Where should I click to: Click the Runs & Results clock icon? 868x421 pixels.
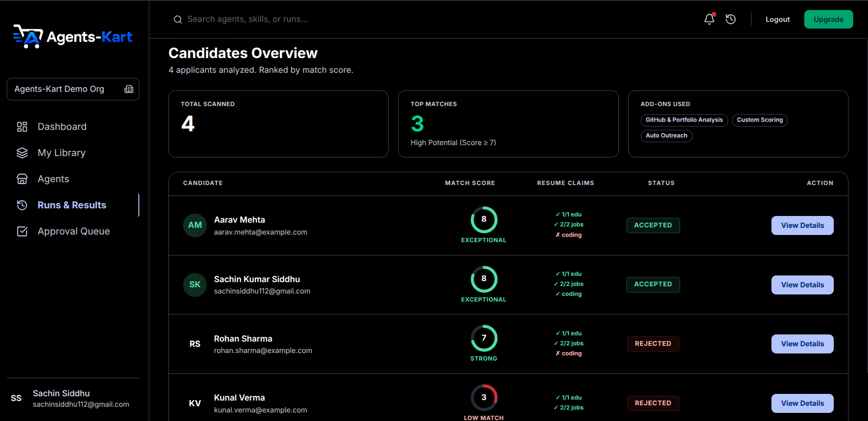(22, 205)
